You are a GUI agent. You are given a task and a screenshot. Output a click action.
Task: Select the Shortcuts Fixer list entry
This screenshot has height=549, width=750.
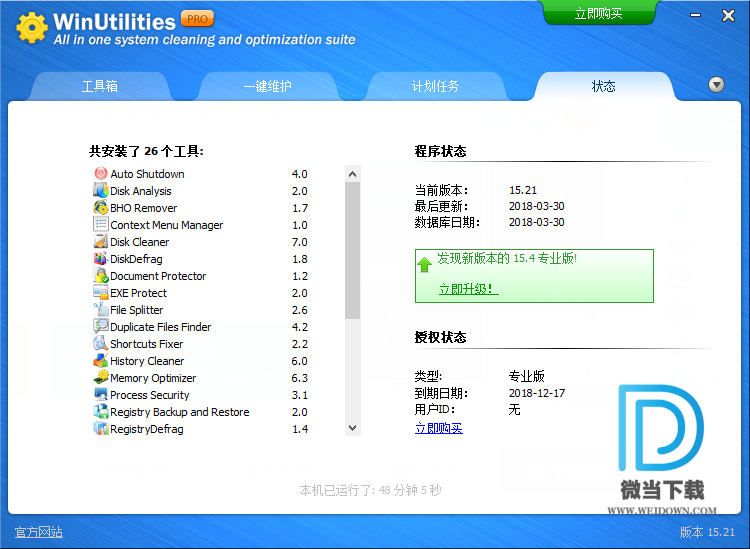201,343
